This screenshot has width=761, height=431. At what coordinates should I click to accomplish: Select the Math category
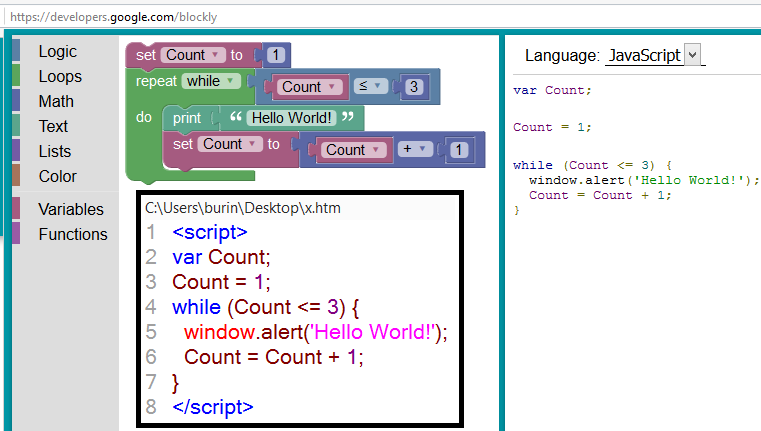(56, 102)
